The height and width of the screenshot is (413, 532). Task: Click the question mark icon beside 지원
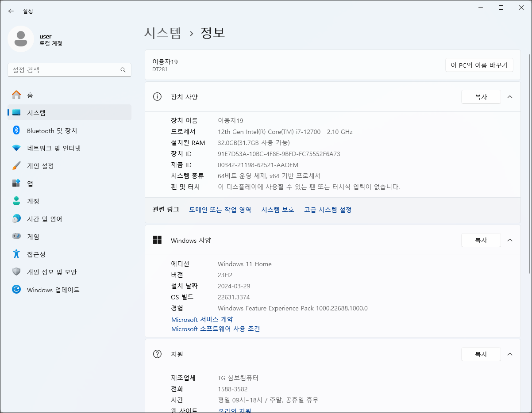tap(157, 354)
